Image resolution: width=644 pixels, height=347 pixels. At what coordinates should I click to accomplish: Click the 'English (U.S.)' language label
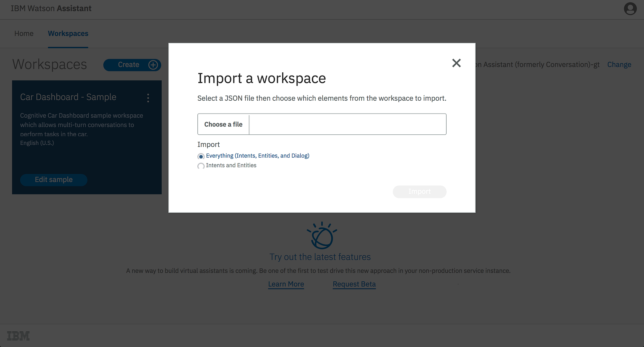point(37,143)
